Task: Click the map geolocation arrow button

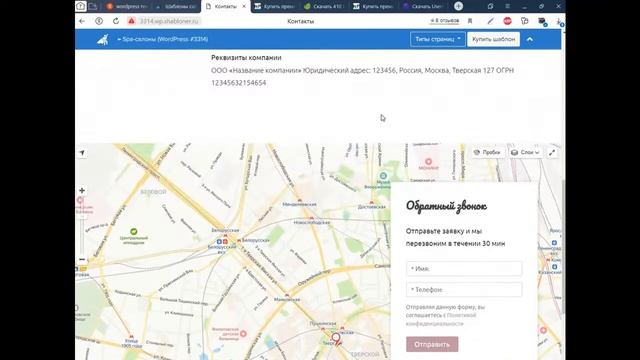Action: tap(82, 153)
